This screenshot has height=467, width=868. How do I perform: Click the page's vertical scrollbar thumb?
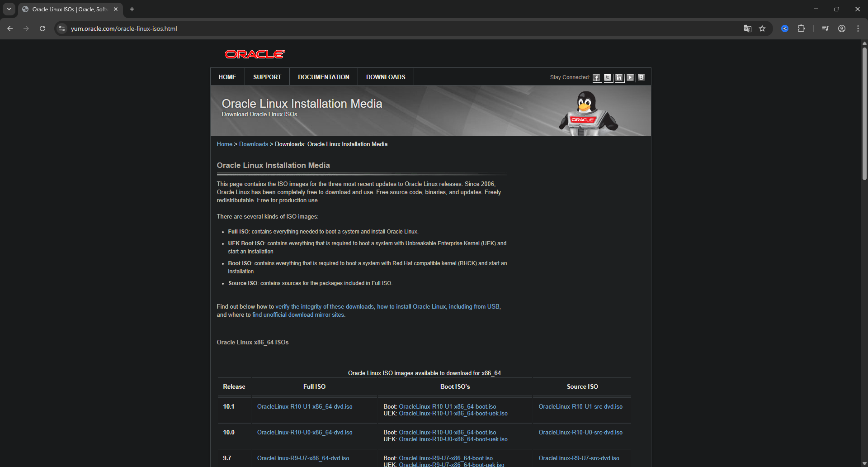click(864, 113)
